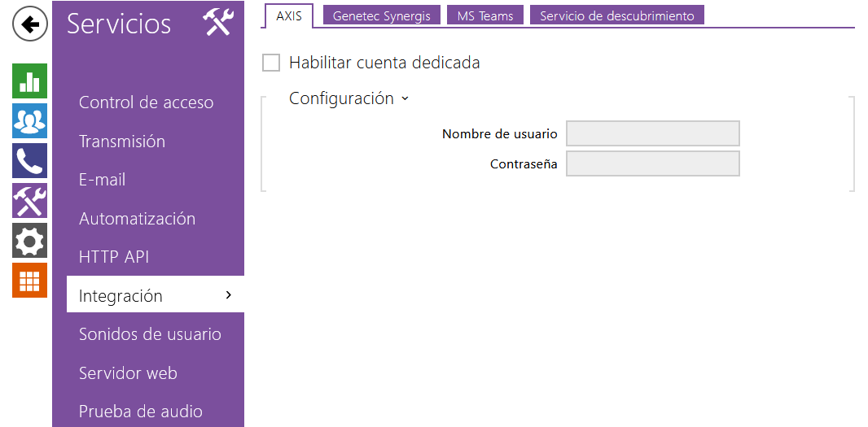Open the orange grid icon
The height and width of the screenshot is (427, 868).
(29, 281)
